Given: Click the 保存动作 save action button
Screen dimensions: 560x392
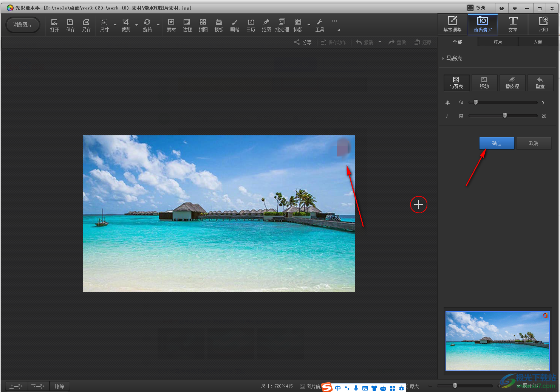Looking at the screenshot, I should (333, 42).
